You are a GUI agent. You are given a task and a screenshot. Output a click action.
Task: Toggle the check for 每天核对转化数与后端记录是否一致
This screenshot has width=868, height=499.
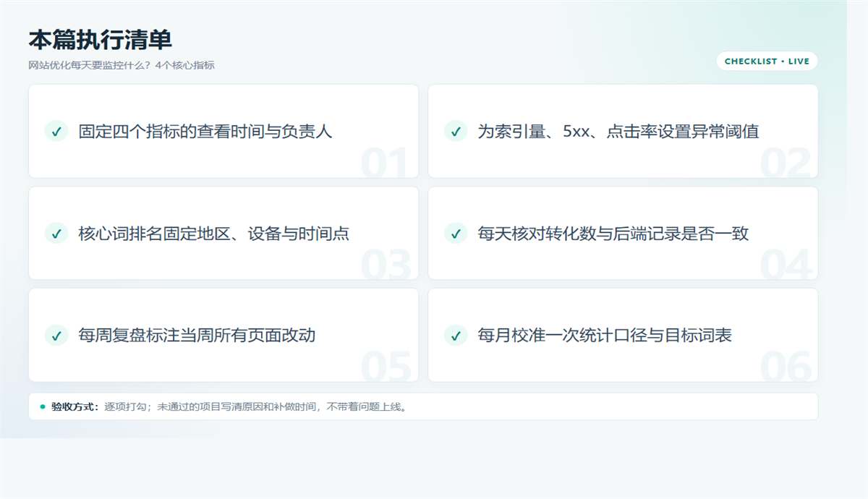(x=456, y=234)
